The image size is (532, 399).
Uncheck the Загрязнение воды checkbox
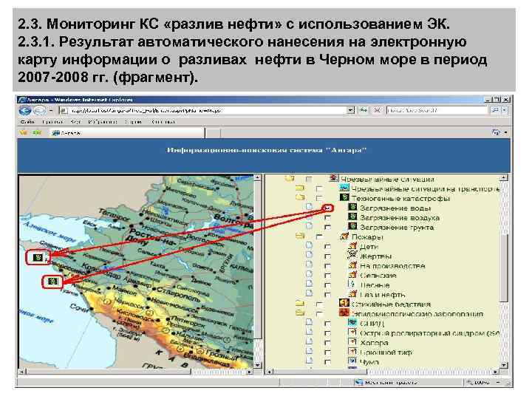click(x=328, y=208)
